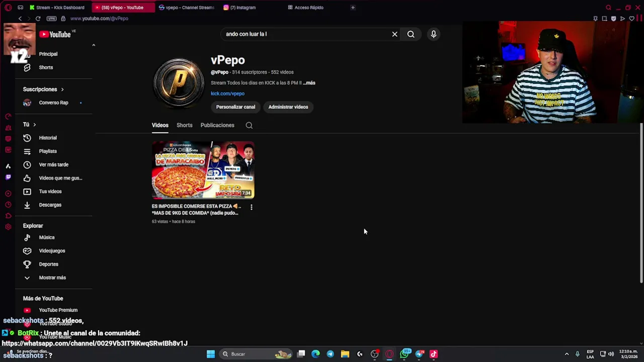This screenshot has height=362, width=644.
Task: Open the kick.com/vpepo link
Action: pyautogui.click(x=227, y=94)
